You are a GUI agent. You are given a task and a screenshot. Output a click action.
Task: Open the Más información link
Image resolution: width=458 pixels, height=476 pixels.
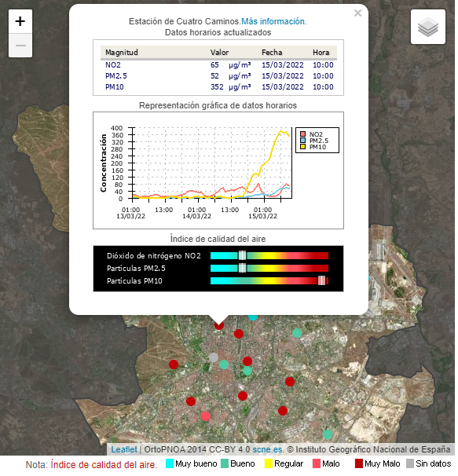[274, 21]
